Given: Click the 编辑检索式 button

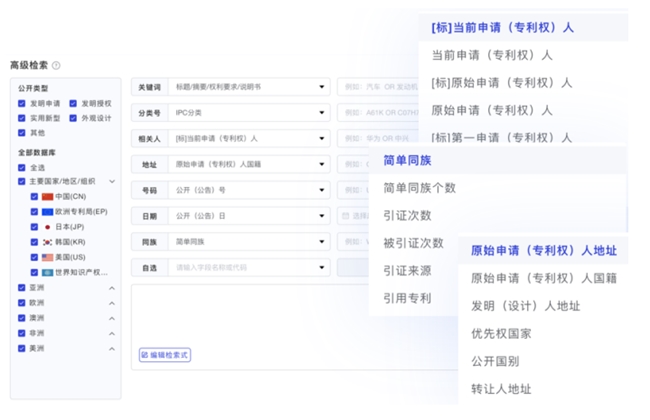Looking at the screenshot, I should [x=165, y=355].
